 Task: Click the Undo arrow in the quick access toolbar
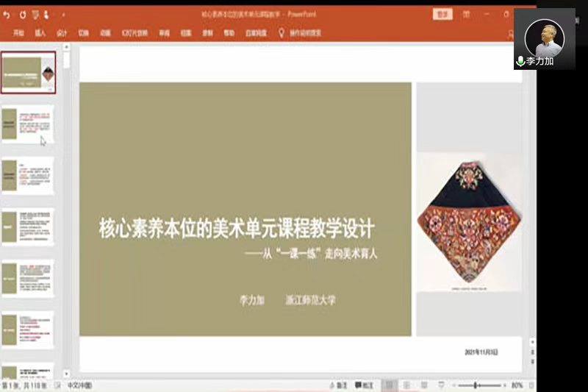(7, 14)
